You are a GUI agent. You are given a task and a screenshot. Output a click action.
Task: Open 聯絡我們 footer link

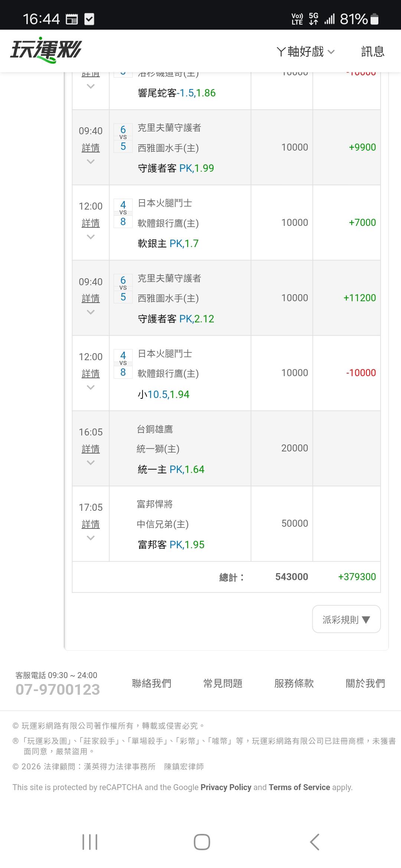[151, 683]
